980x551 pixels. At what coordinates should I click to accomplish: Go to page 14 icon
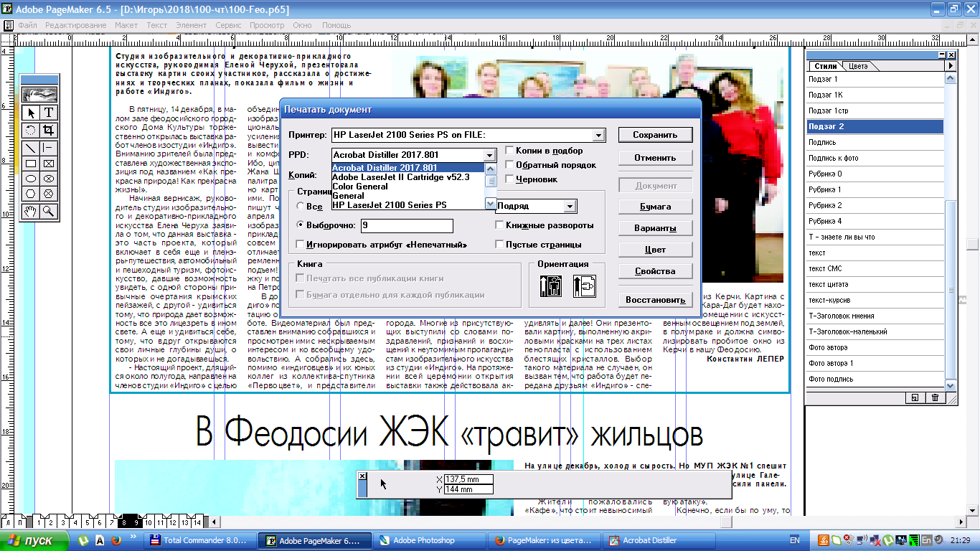pyautogui.click(x=197, y=522)
